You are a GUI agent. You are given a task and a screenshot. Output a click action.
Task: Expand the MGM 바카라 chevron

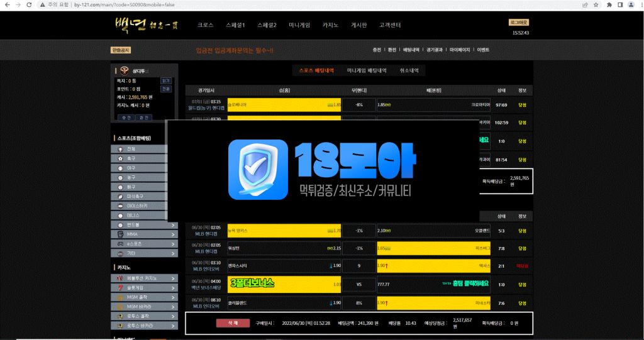pyautogui.click(x=173, y=307)
